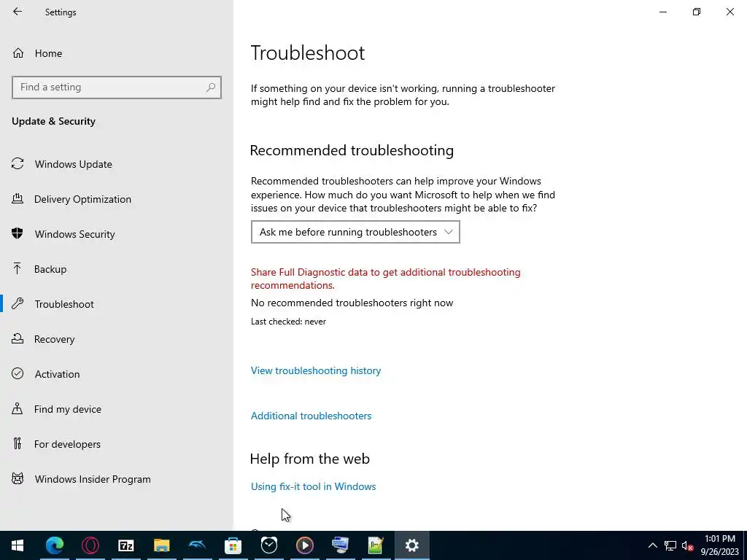This screenshot has width=747, height=560.
Task: Open For developers section
Action: coord(117,444)
